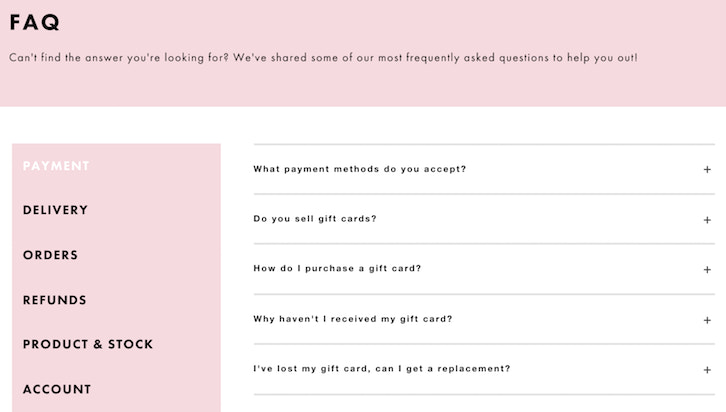
Task: Switch to the Delivery category
Action: tap(55, 210)
